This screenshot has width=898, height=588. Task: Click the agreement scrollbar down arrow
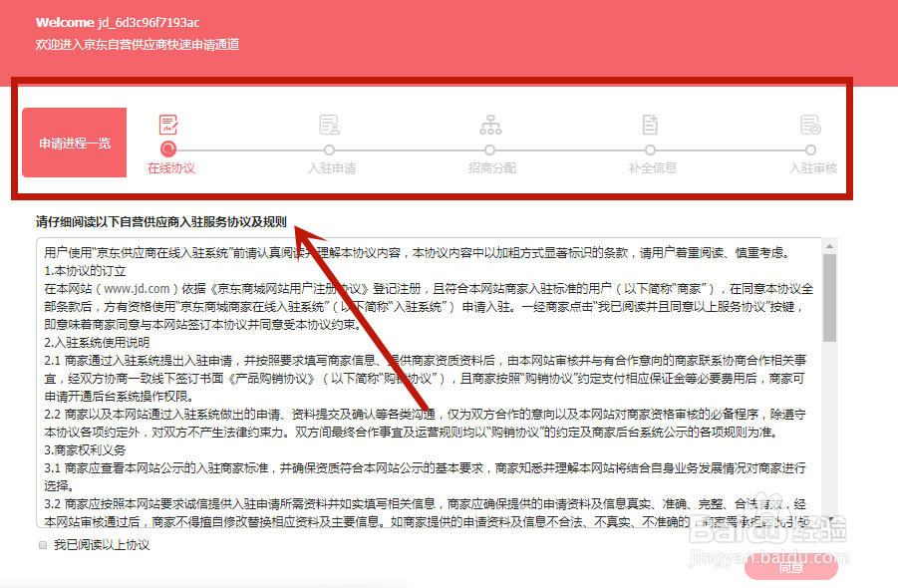[830, 519]
